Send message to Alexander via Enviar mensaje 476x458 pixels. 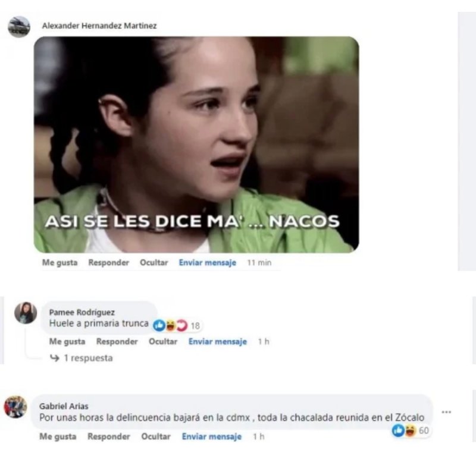(207, 262)
